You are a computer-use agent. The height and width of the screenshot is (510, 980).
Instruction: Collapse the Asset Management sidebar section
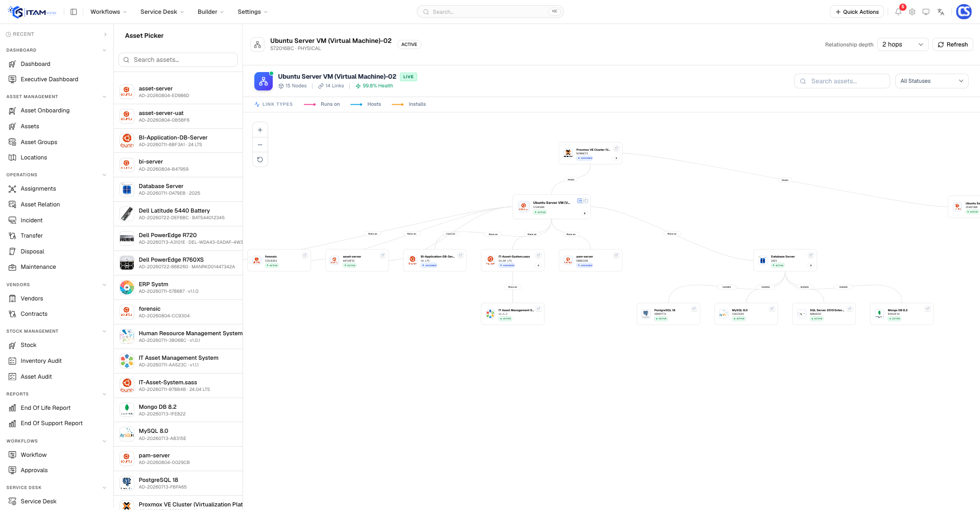pyautogui.click(x=104, y=97)
